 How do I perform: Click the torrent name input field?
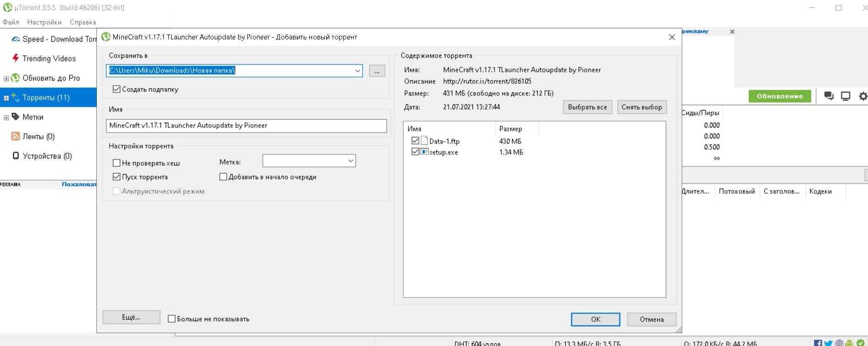coord(246,126)
